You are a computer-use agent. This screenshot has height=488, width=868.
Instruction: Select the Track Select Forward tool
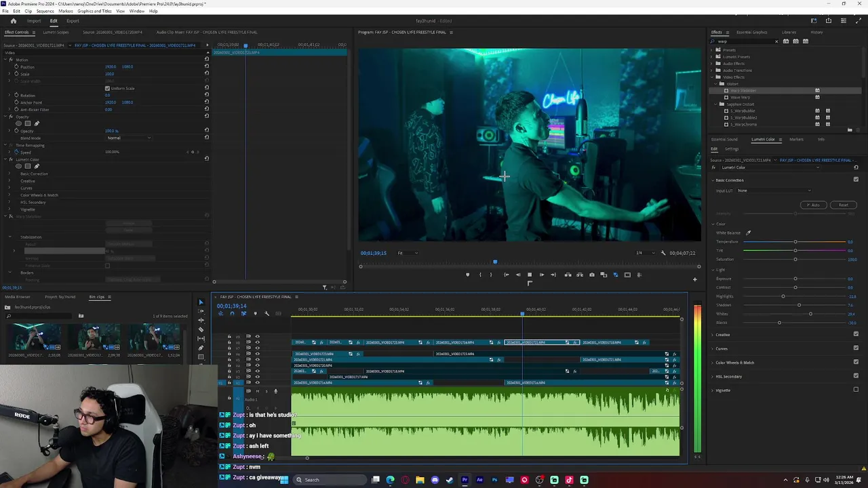[x=201, y=312]
